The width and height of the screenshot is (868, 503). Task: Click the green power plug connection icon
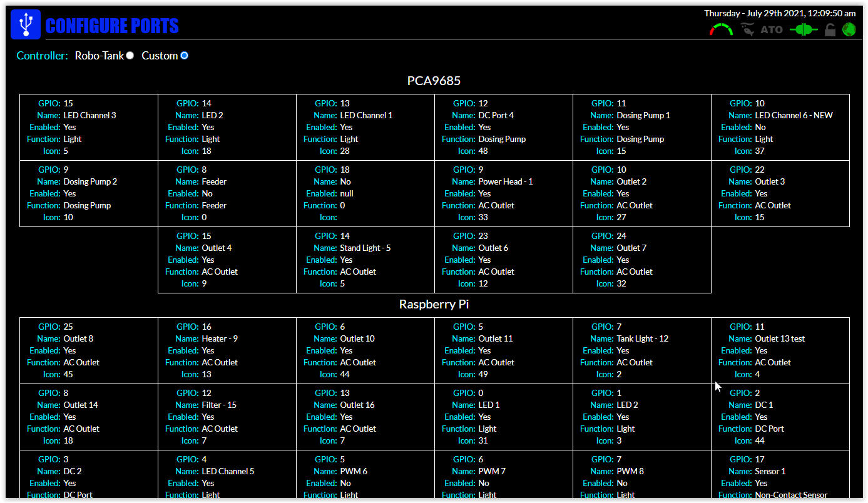(x=804, y=29)
